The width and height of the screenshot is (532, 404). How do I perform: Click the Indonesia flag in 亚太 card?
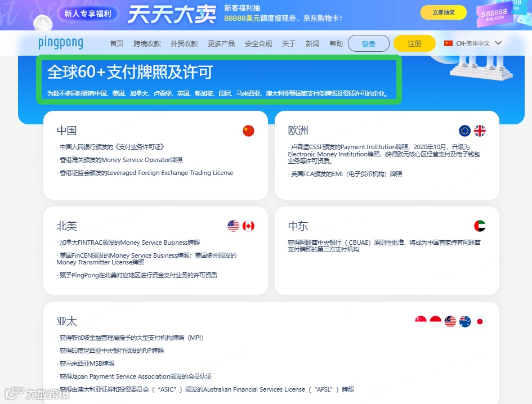click(x=435, y=321)
